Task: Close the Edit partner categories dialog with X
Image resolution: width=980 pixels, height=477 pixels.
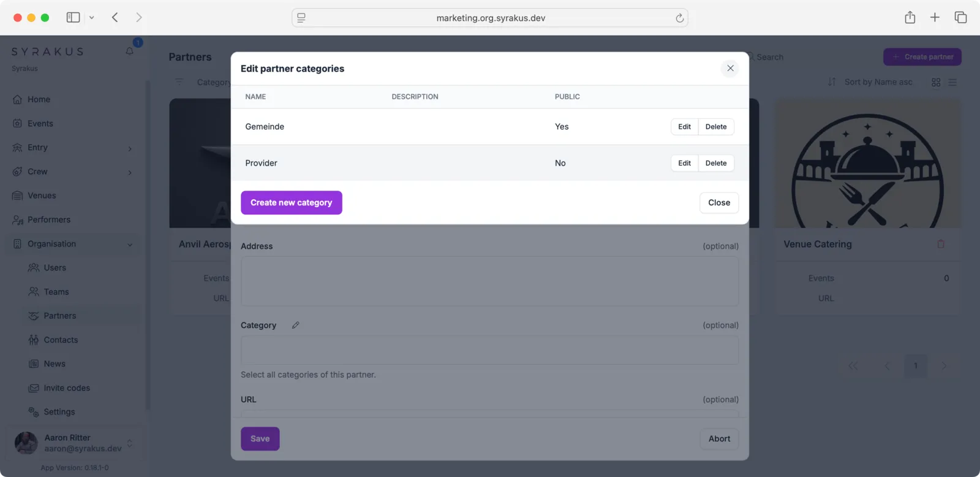Action: [730, 68]
